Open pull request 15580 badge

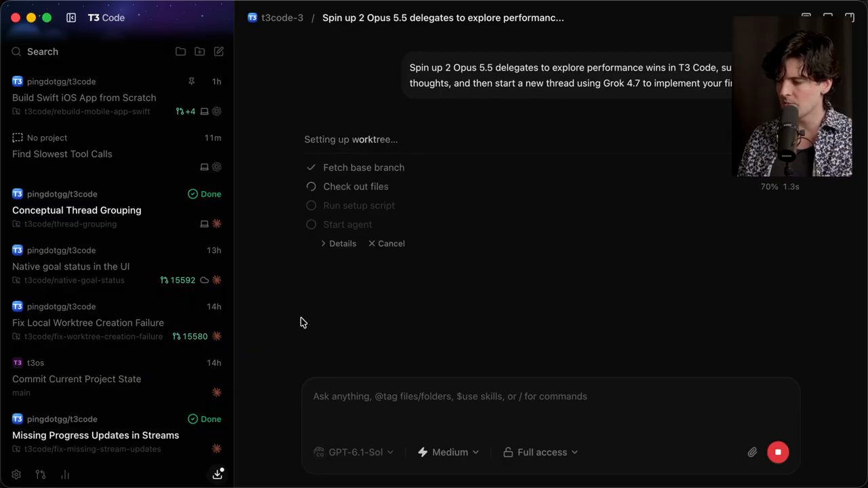click(190, 336)
